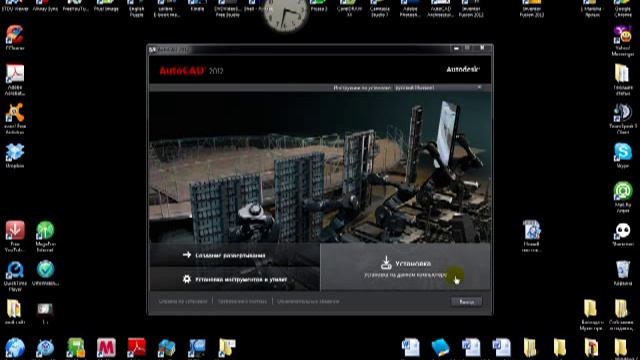This screenshot has width=640, height=360.
Task: Select the MegaFon Internet shortcut
Action: (x=45, y=236)
